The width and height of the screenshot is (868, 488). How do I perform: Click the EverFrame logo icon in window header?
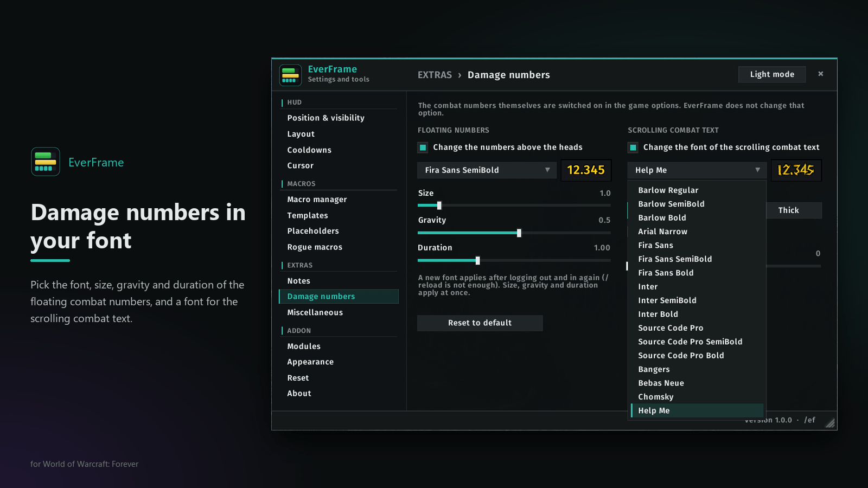(290, 75)
